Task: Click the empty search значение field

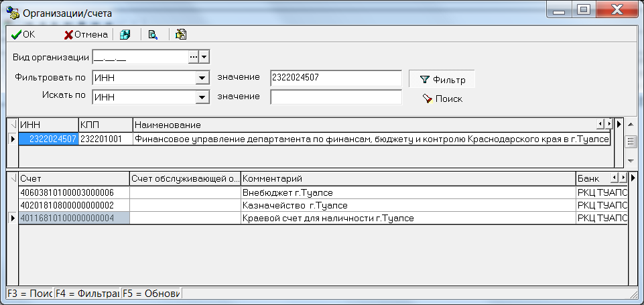Action: point(335,98)
